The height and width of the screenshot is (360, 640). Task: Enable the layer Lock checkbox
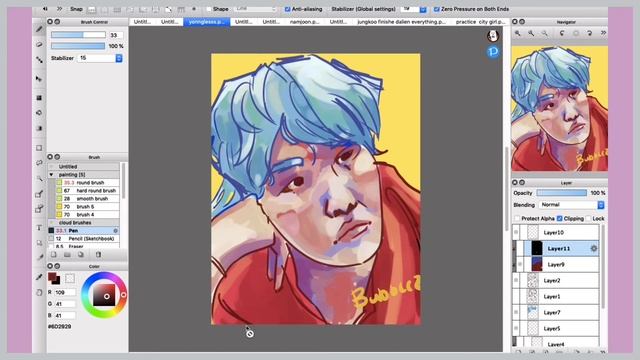(x=588, y=219)
